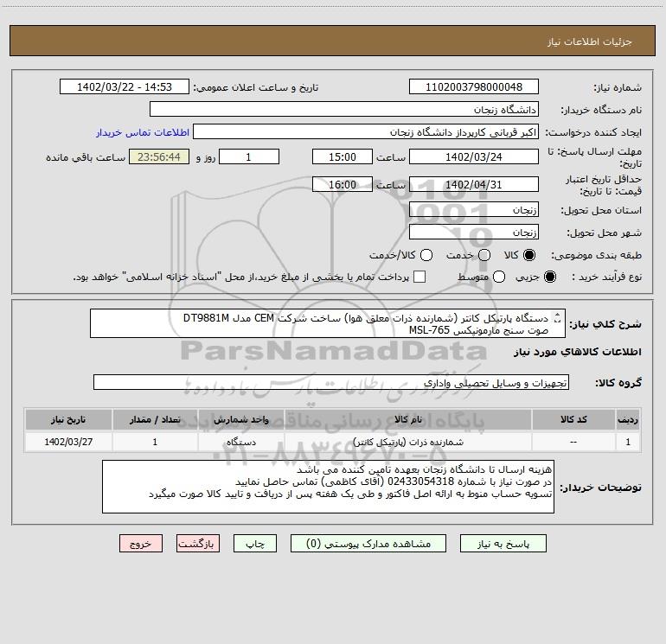Click the تاریخ نیاز column header

[x=68, y=419]
